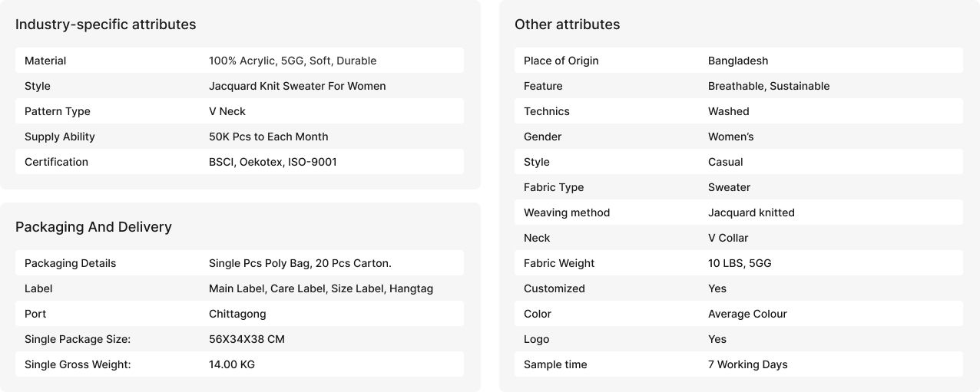Select the Material row value text
980x392 pixels.
coord(293,61)
